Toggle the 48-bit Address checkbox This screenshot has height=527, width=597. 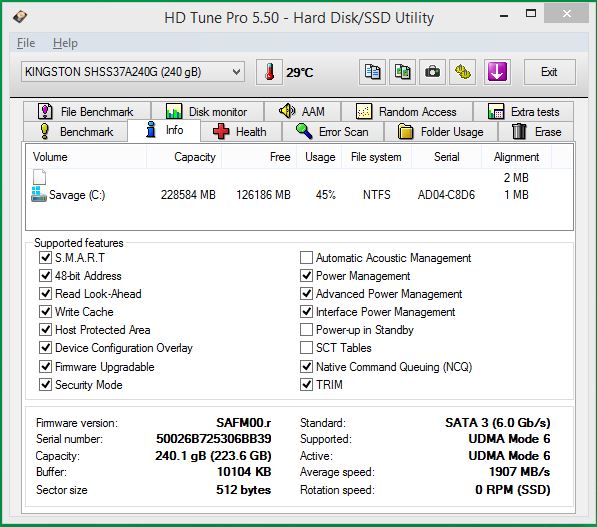45,276
